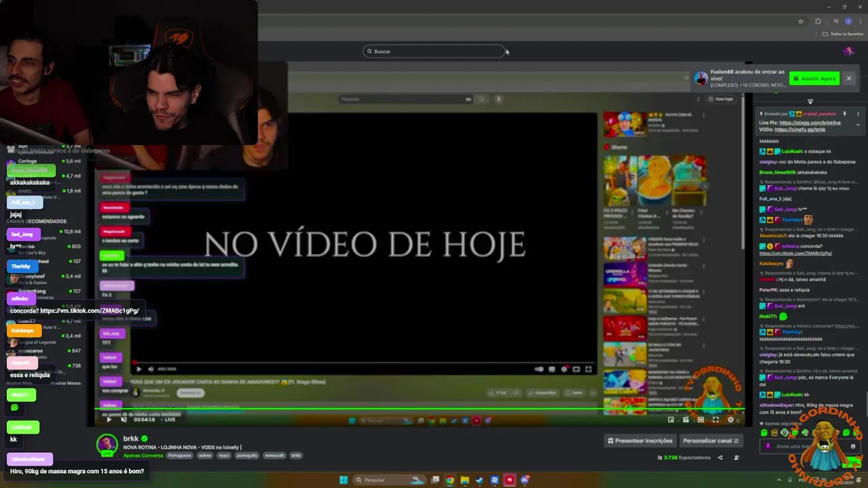Open Steam from the taskbar

(x=479, y=480)
